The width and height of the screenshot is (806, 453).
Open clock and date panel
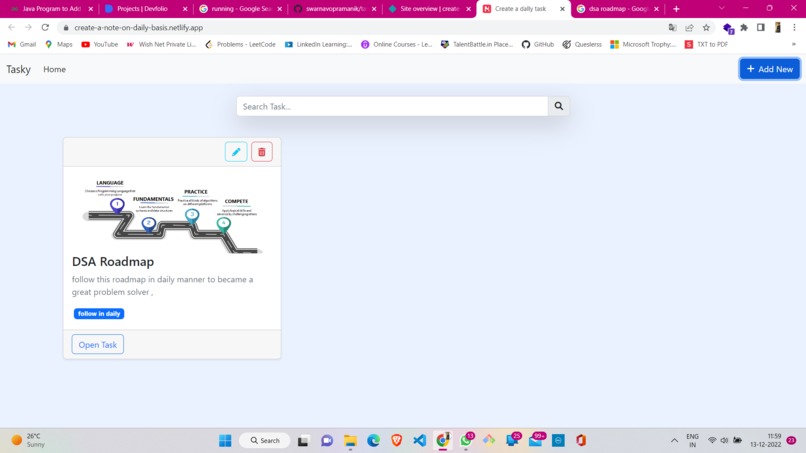pos(765,441)
